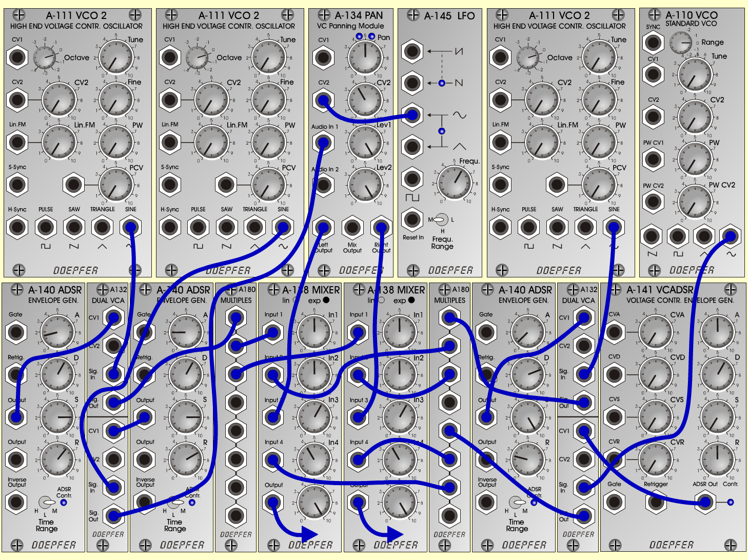Click the S-Sync jack on leftmost A-111 VCO 2
Viewport: 748px width, 560px height.
17,185
